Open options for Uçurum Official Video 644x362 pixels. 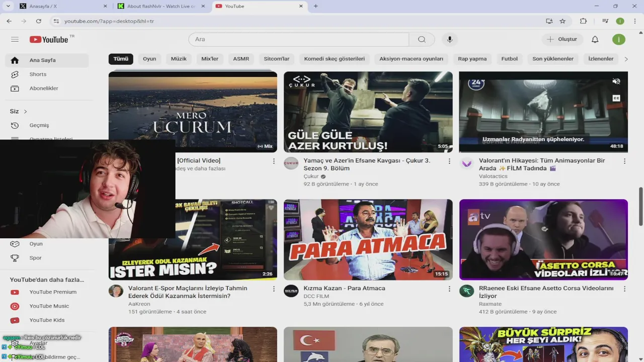click(x=274, y=161)
